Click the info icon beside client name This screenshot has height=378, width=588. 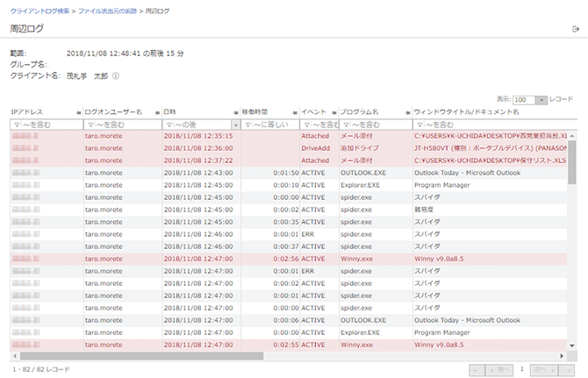pos(116,75)
